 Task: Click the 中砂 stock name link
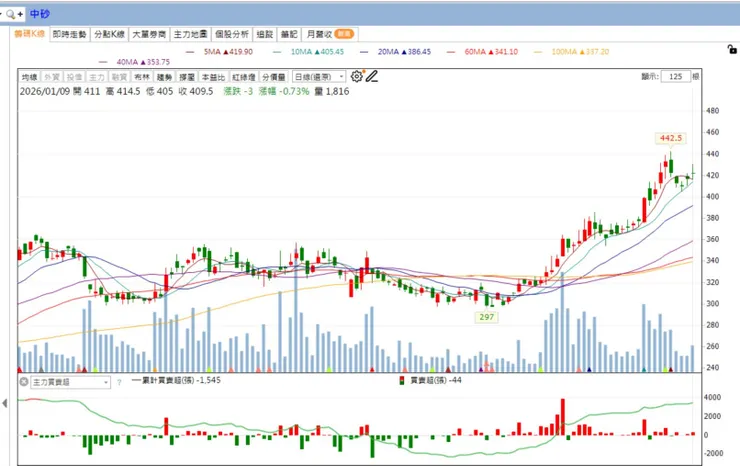(40, 14)
